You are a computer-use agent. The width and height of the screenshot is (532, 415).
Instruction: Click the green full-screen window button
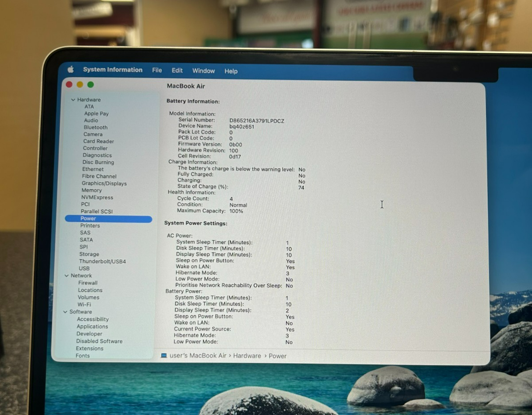(90, 85)
